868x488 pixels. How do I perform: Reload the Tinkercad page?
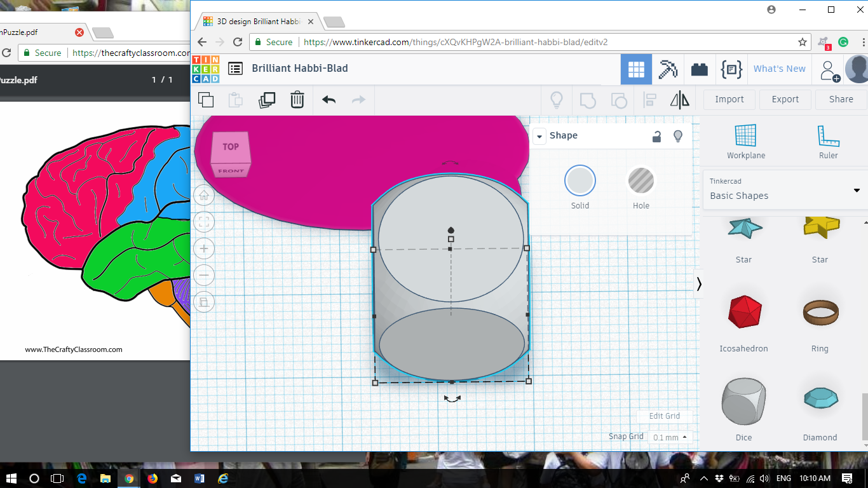tap(238, 42)
